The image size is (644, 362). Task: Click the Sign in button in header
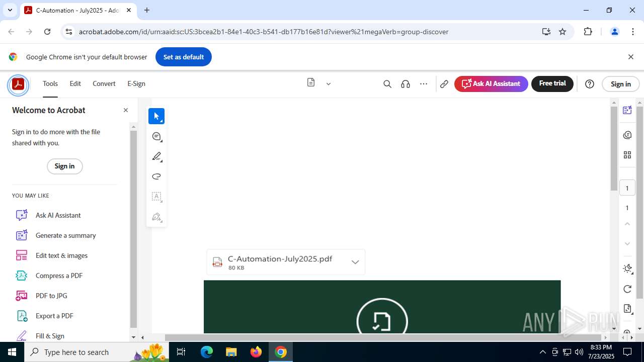point(621,84)
